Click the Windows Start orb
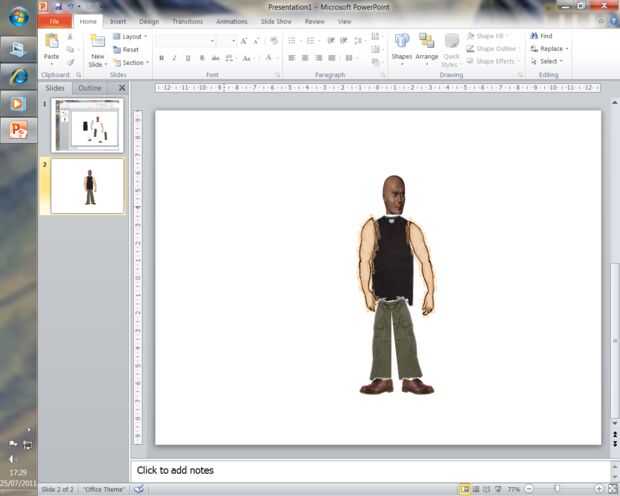Viewport: 620px width, 496px height. 18,15
